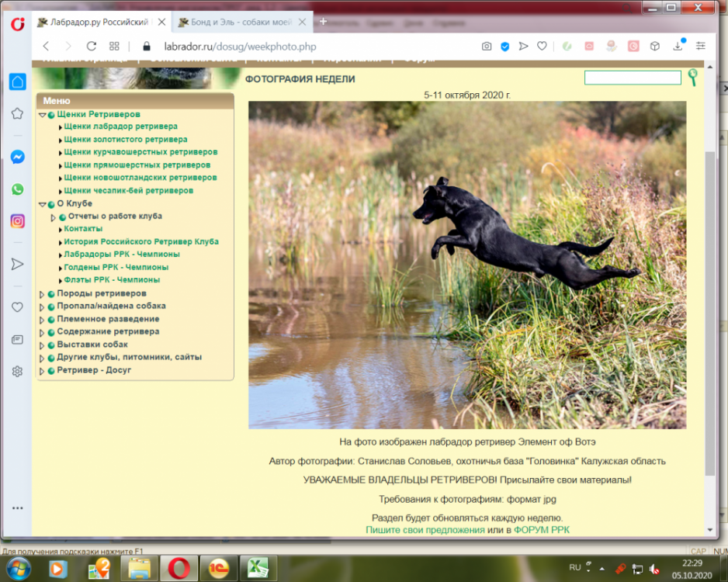The height and width of the screenshot is (582, 728).
Task: Click the search input field
Action: [x=631, y=78]
